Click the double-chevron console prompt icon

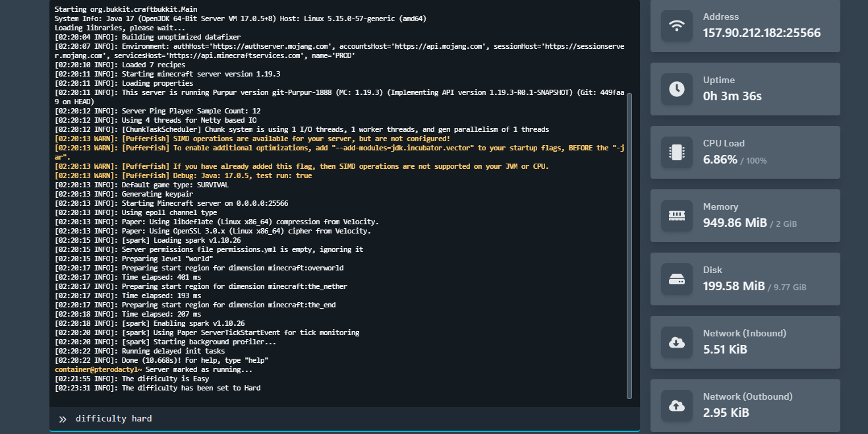(63, 419)
